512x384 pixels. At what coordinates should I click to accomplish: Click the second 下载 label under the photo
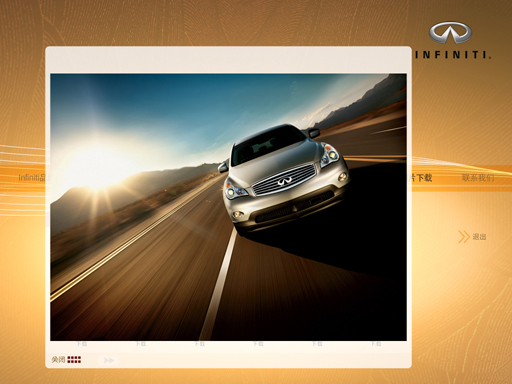pyautogui.click(x=141, y=344)
